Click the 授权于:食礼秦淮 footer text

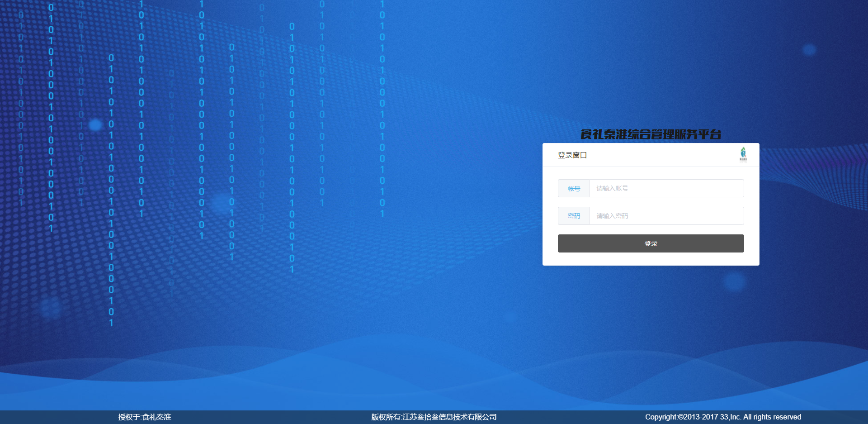click(145, 417)
